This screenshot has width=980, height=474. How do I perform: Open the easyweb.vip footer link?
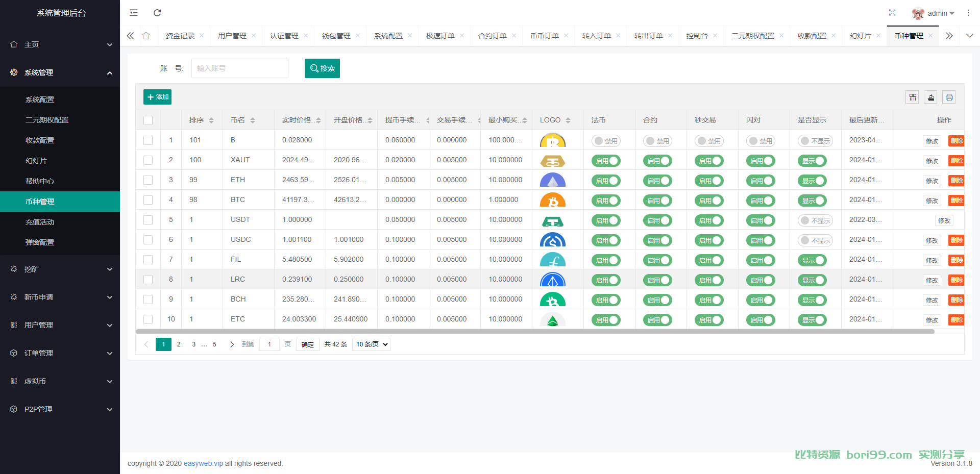(203, 463)
